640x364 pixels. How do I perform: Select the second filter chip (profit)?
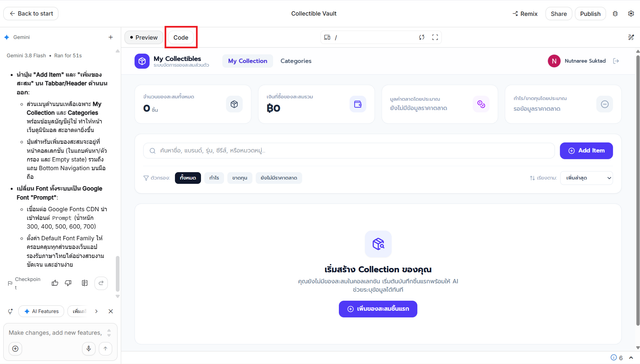[x=214, y=178]
